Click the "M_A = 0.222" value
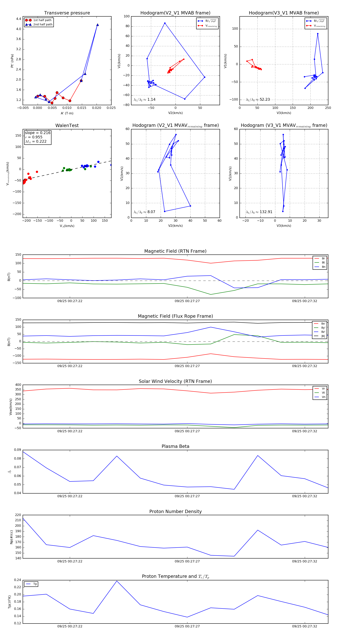This screenshot has width=351, height=644. coord(36,141)
